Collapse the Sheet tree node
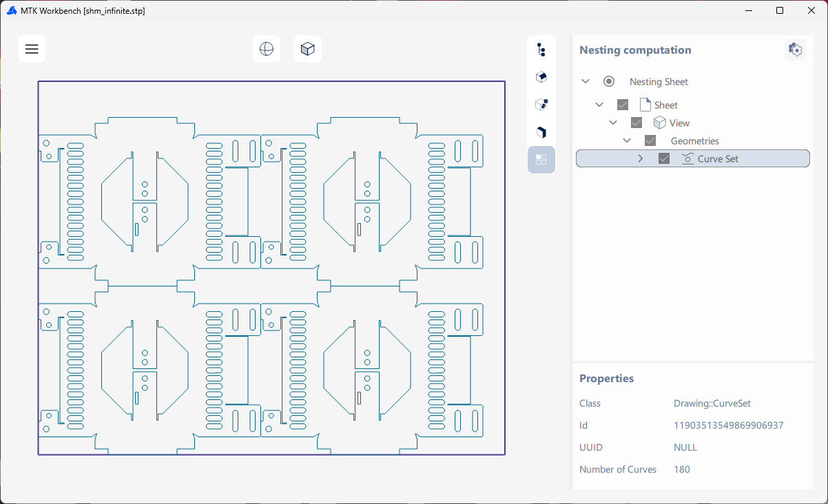 click(599, 105)
